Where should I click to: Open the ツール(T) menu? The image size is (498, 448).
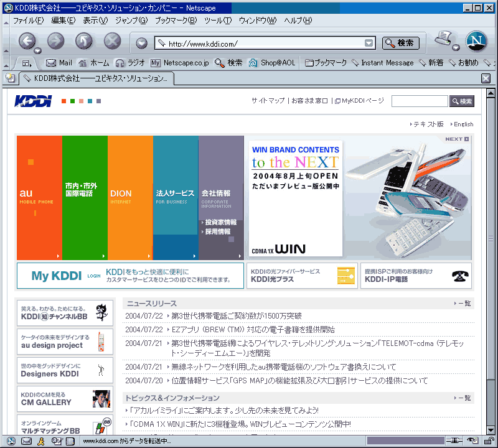click(218, 21)
